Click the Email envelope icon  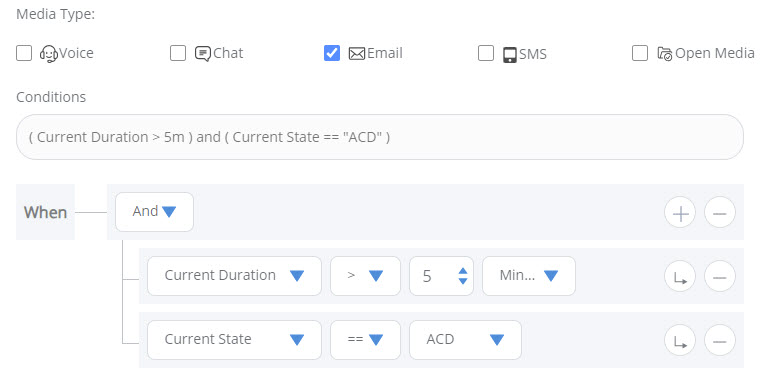pos(357,53)
